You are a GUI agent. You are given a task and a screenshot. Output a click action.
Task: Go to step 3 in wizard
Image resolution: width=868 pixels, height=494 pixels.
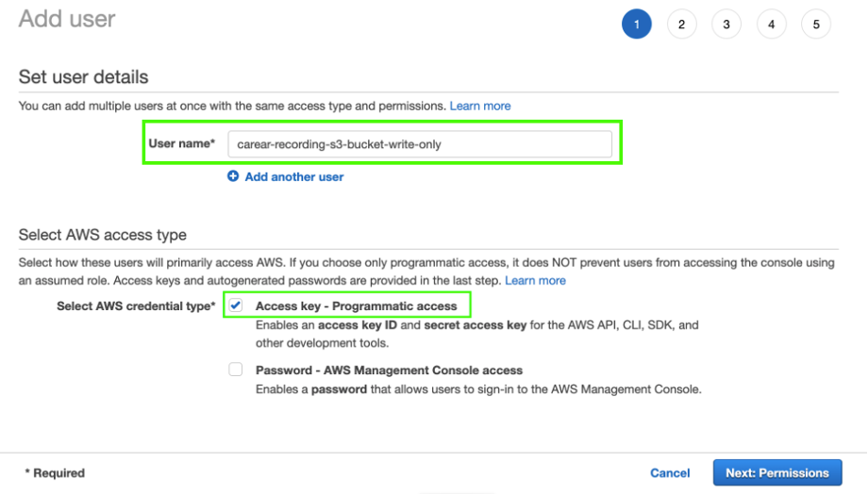pos(726,24)
